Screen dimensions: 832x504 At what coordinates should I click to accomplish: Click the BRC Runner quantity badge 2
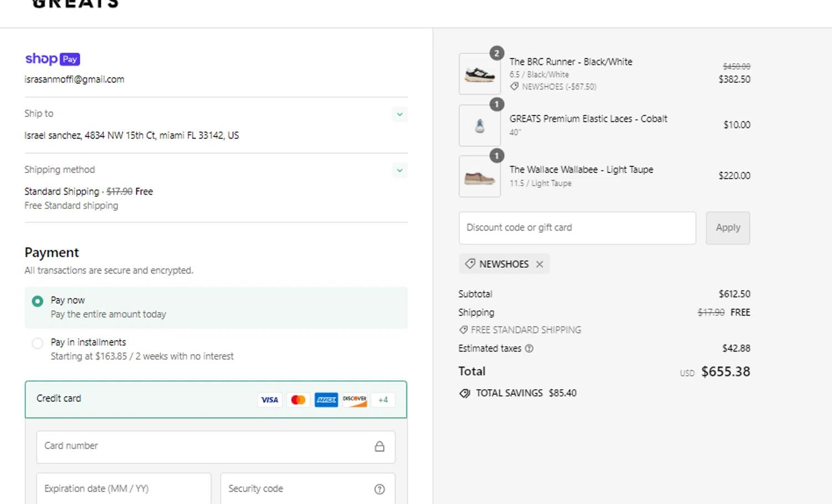pos(497,53)
